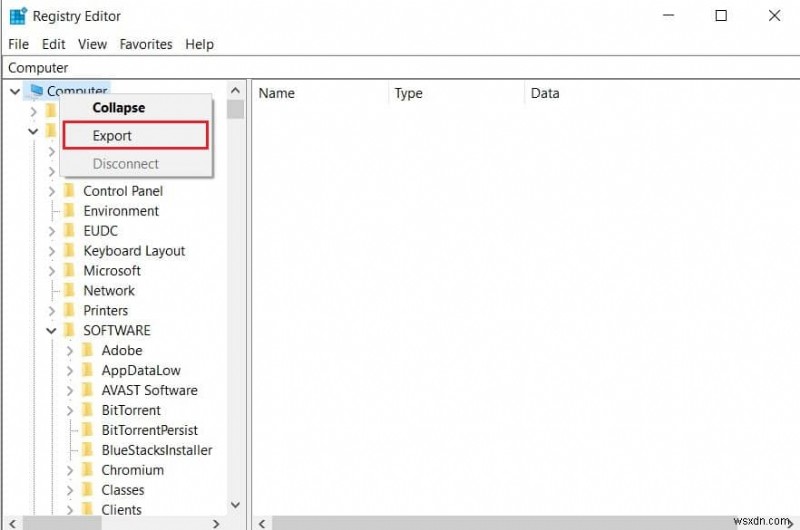The height and width of the screenshot is (530, 800).
Task: Select the Adobe folder icon
Action: pyautogui.click(x=89, y=350)
